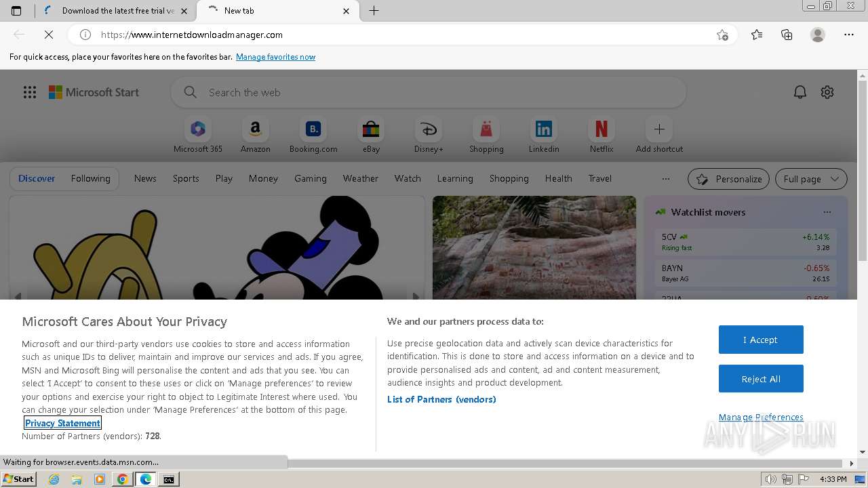Click the I Accept cookies button
Screen dimensions: 868x488
tap(761, 340)
